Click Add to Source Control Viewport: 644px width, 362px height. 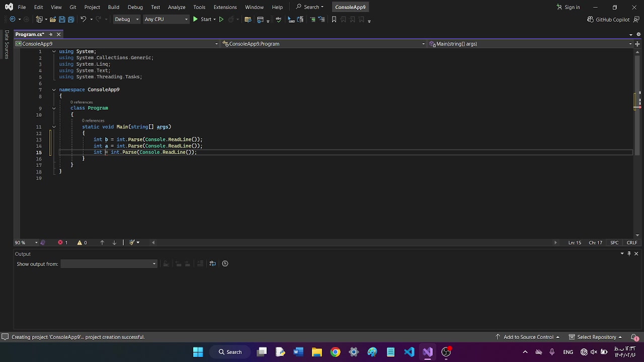pyautogui.click(x=528, y=337)
